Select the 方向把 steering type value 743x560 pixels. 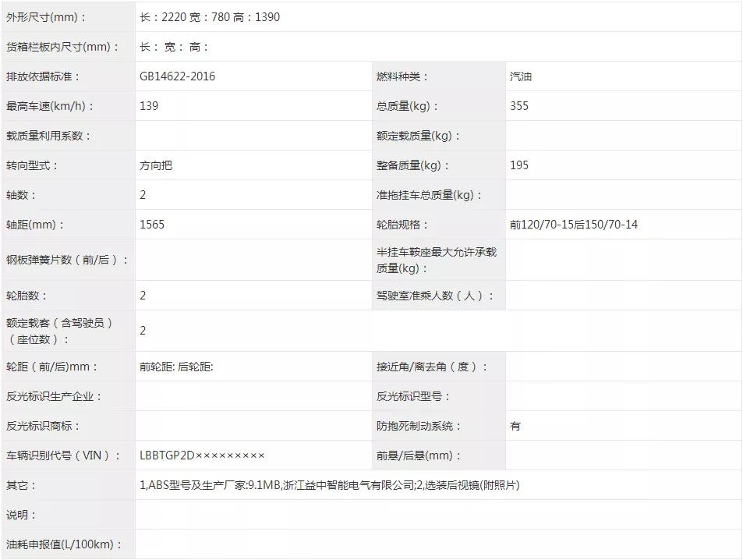point(156,165)
